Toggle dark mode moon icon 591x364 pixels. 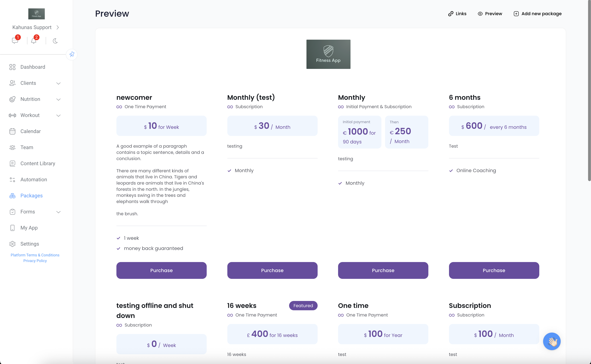pos(55,41)
